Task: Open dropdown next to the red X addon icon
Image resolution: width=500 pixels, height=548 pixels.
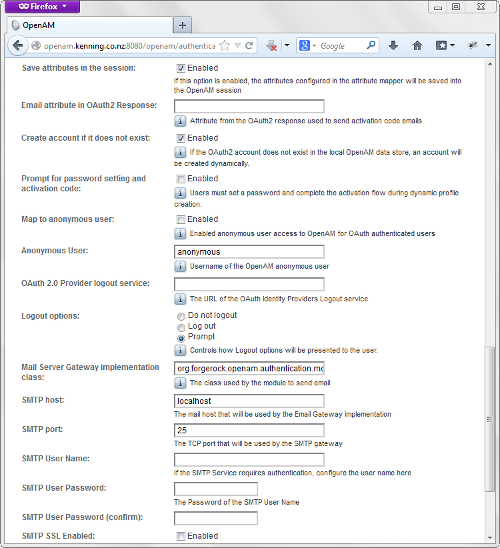Action: (x=287, y=45)
